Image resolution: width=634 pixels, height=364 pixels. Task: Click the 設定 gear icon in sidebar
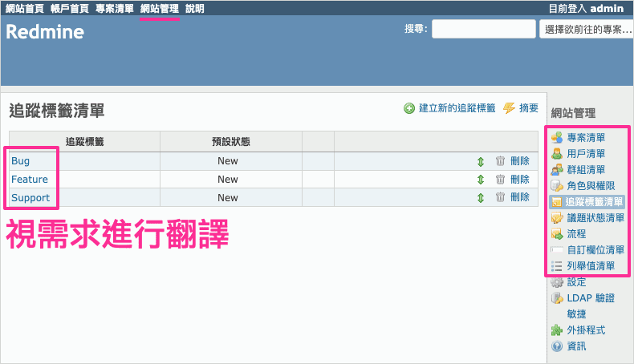point(557,282)
